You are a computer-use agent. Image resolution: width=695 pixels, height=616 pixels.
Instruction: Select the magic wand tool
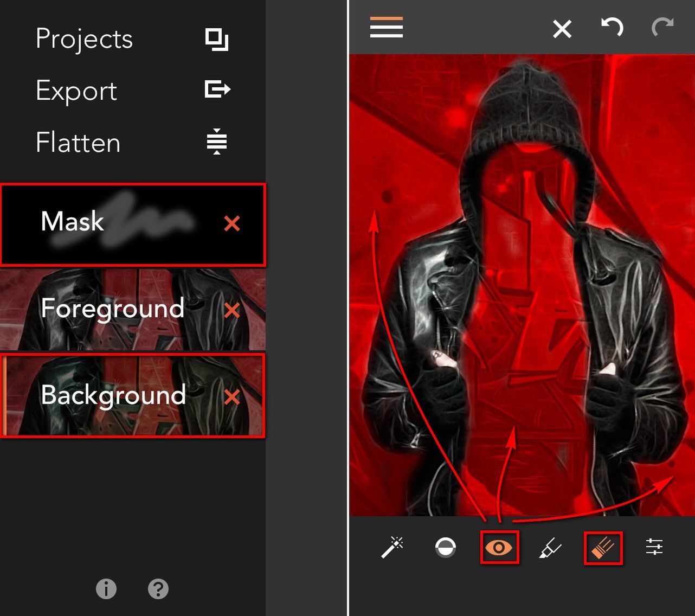tap(392, 547)
